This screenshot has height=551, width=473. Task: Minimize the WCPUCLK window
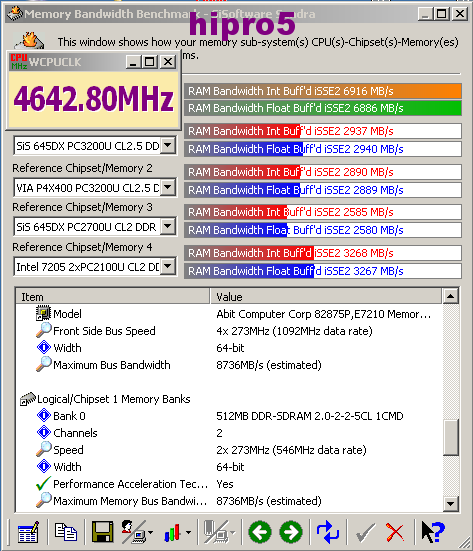click(x=134, y=62)
